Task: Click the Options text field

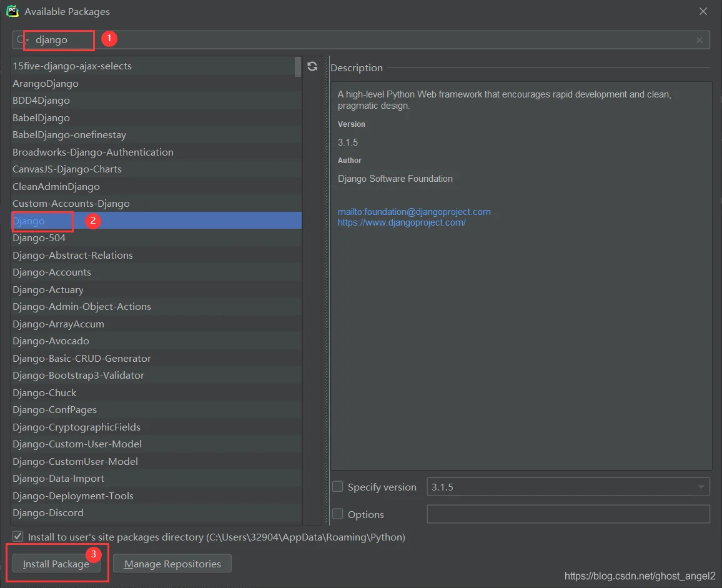Action: pyautogui.click(x=568, y=514)
